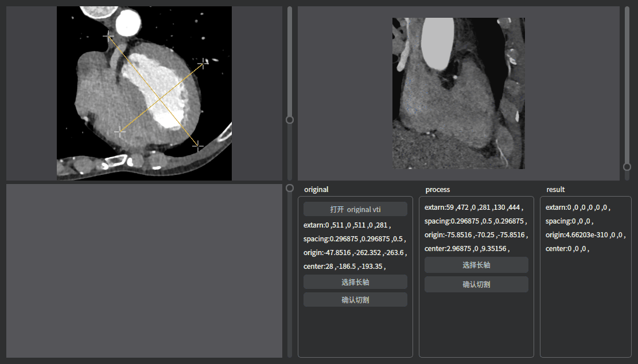Click 选择长轴 in the process panel

point(476,265)
